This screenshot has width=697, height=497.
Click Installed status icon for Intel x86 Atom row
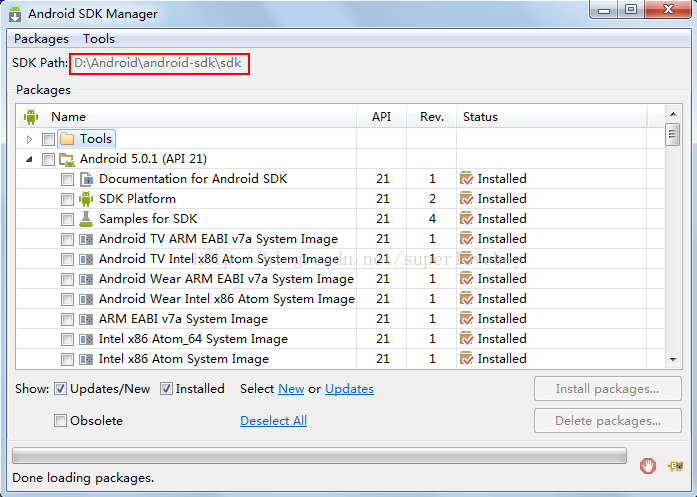coord(466,359)
